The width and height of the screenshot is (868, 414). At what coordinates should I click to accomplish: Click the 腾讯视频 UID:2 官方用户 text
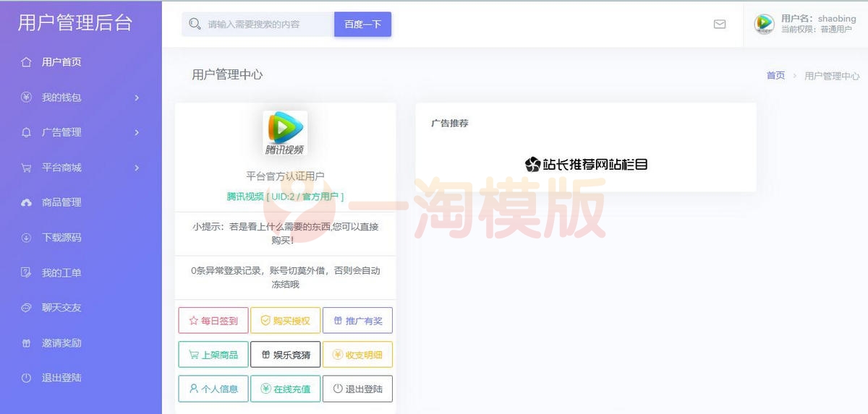(x=285, y=196)
